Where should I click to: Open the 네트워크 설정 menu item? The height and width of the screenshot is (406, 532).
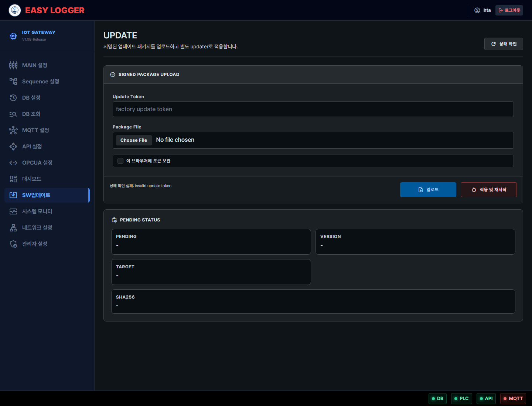pyautogui.click(x=47, y=228)
